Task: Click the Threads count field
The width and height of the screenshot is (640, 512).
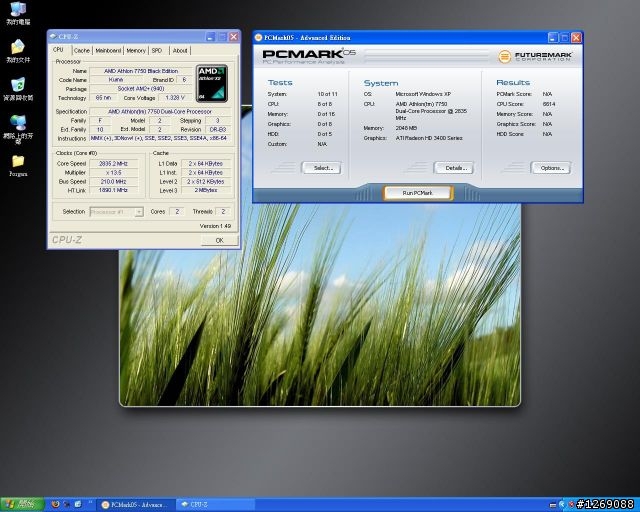Action: pos(223,211)
